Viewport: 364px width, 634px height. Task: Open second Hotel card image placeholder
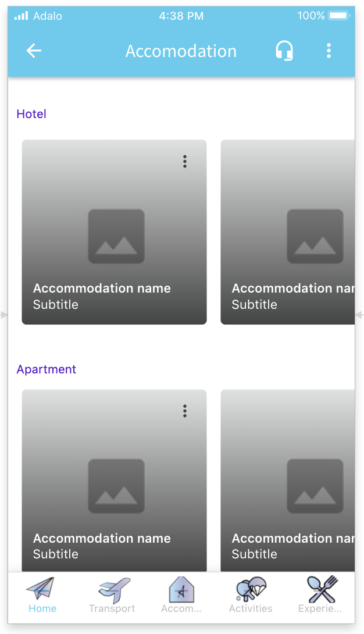315,236
